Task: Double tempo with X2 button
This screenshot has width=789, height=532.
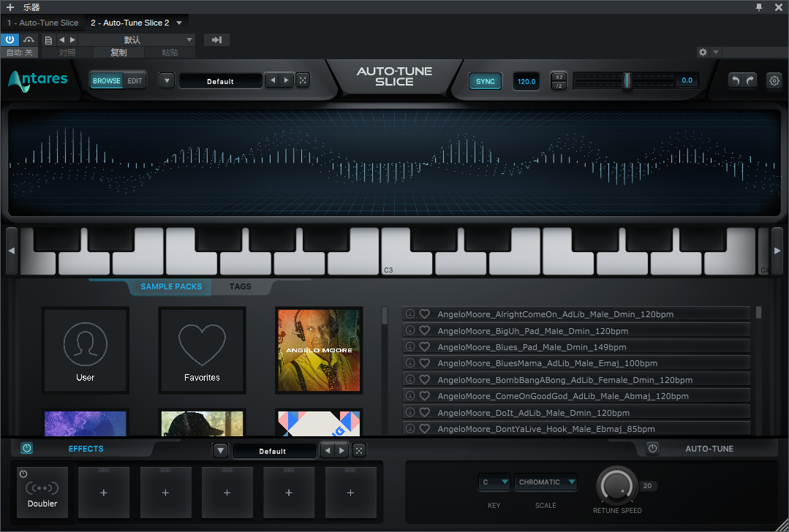Action: coord(559,77)
